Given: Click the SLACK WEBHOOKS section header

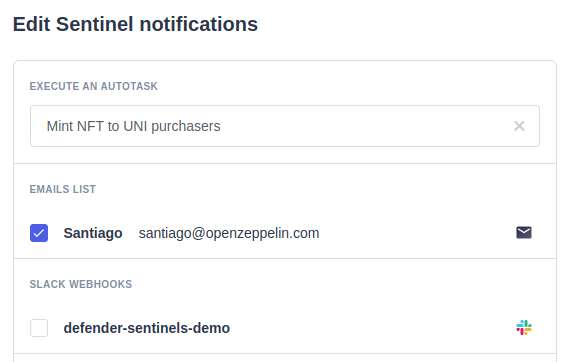Looking at the screenshot, I should click(81, 284).
